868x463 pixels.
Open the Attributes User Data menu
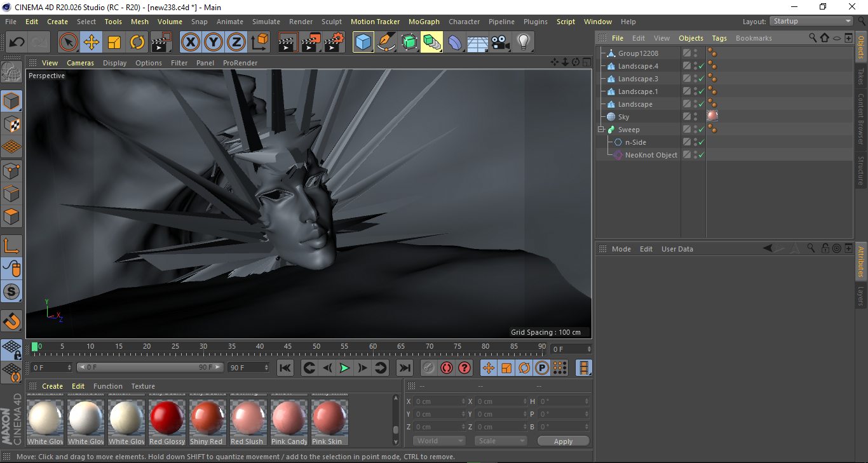pyautogui.click(x=677, y=249)
